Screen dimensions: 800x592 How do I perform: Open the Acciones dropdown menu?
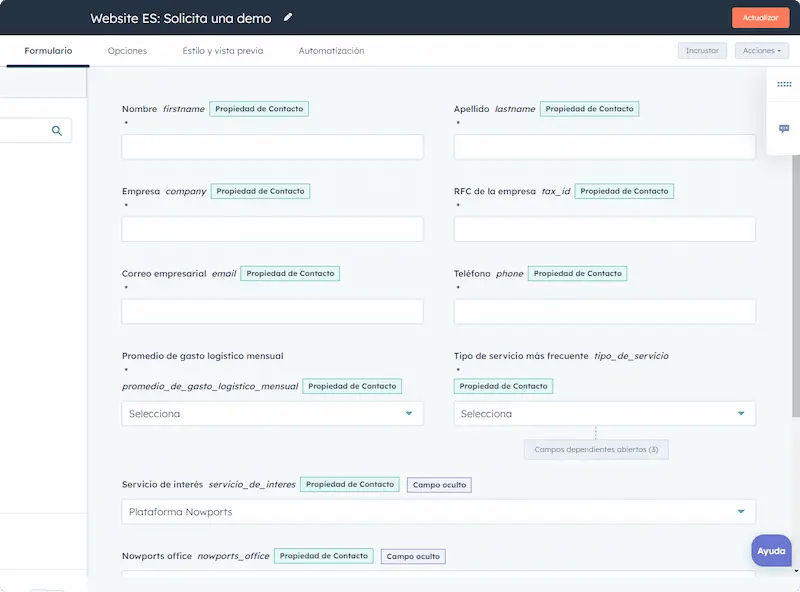point(761,51)
